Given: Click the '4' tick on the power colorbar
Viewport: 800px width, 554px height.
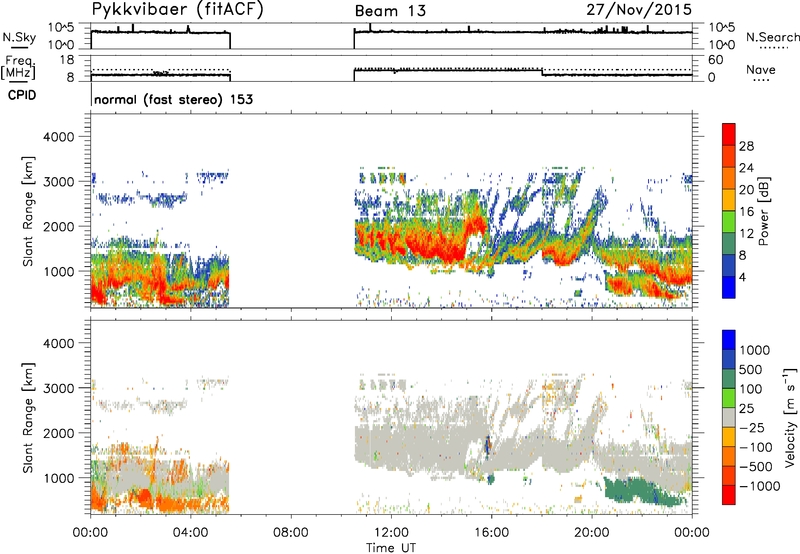Looking at the screenshot, I should pyautogui.click(x=742, y=277).
